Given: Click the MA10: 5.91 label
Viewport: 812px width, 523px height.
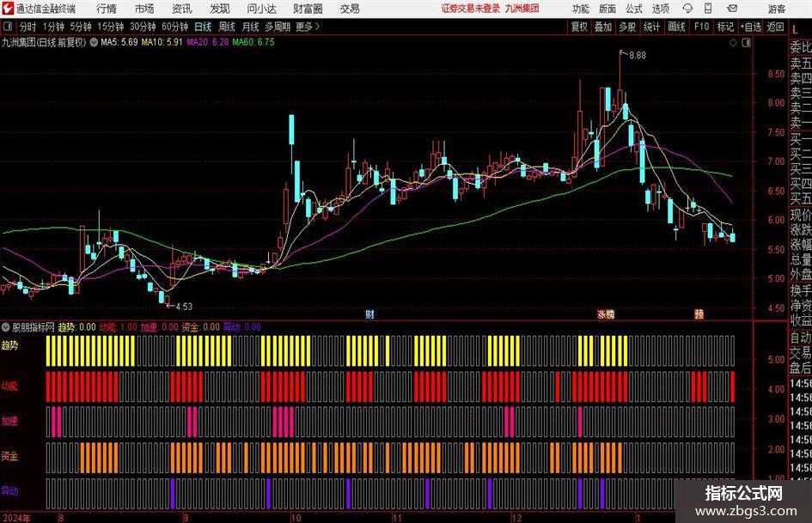Looking at the screenshot, I should pyautogui.click(x=162, y=42).
